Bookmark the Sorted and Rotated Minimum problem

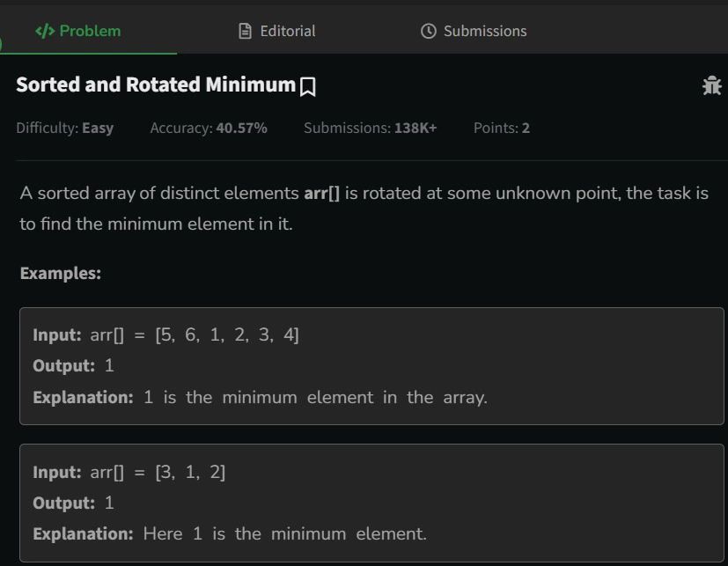point(308,87)
